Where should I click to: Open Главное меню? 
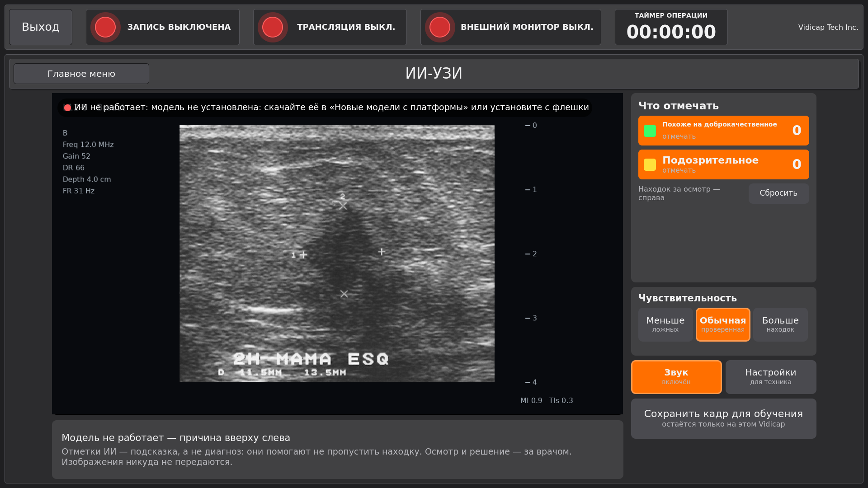[x=81, y=74]
